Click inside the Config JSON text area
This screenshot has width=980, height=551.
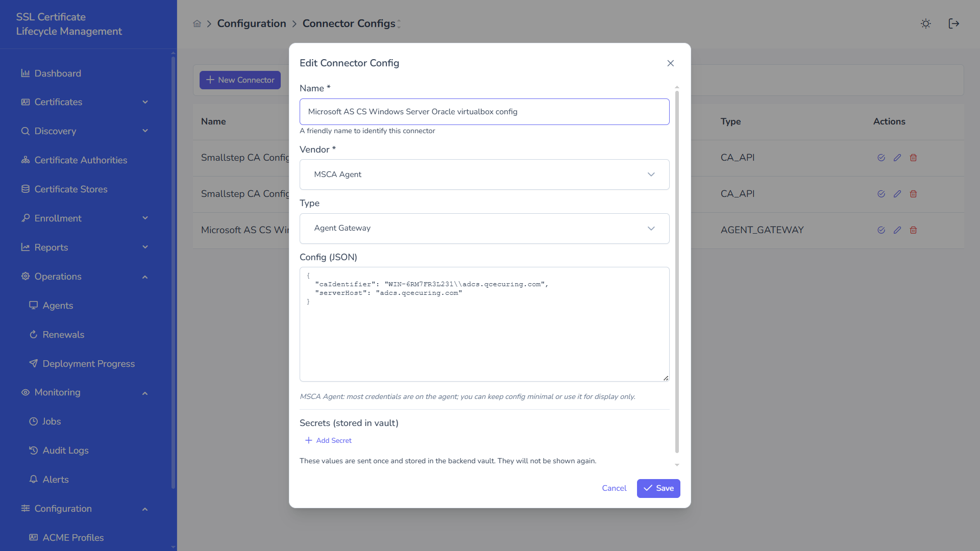[x=484, y=324]
